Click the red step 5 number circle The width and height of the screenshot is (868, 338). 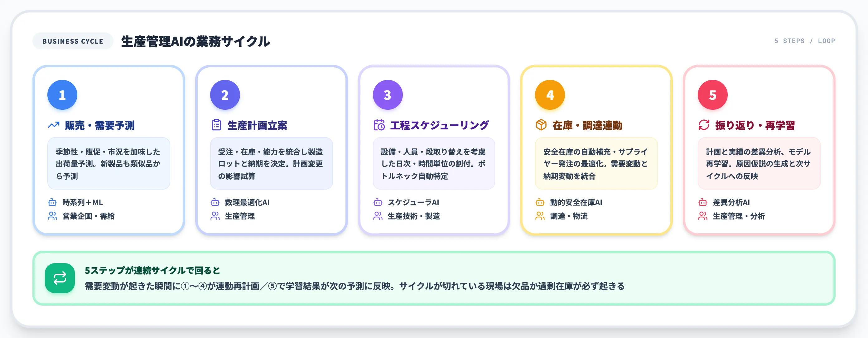(x=713, y=95)
